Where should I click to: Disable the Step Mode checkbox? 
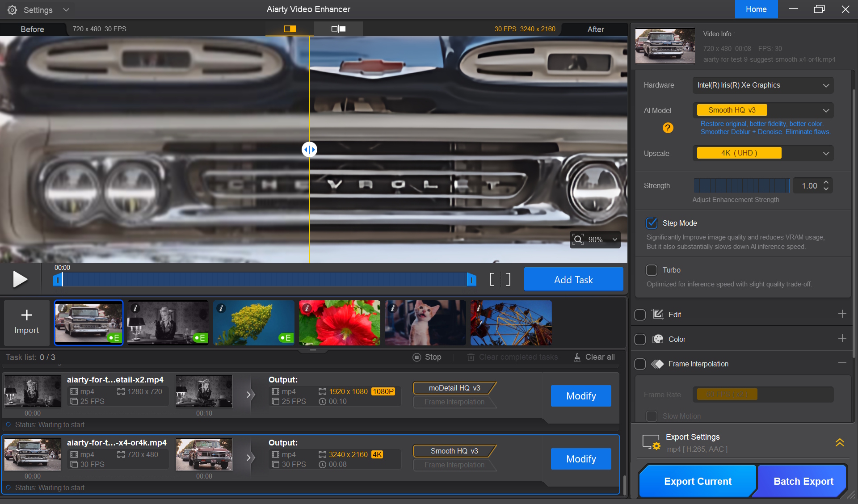coord(652,223)
